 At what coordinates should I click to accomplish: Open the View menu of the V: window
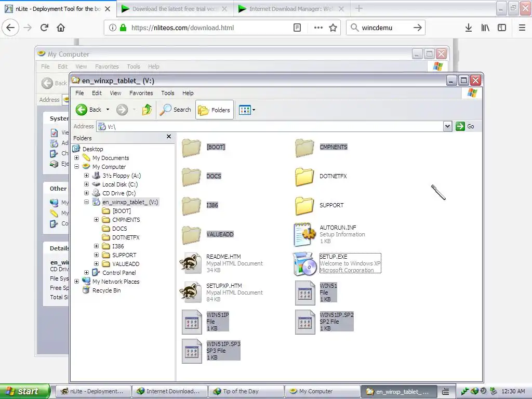[115, 93]
